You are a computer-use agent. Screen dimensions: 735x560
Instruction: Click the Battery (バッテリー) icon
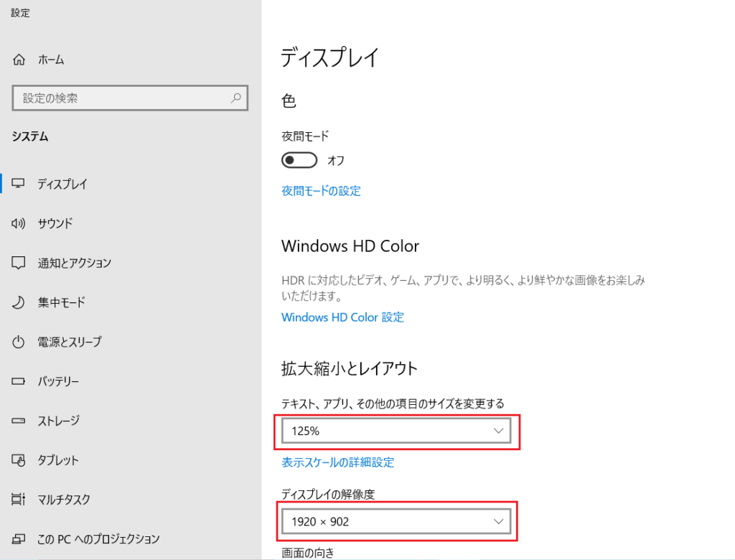pyautogui.click(x=19, y=381)
